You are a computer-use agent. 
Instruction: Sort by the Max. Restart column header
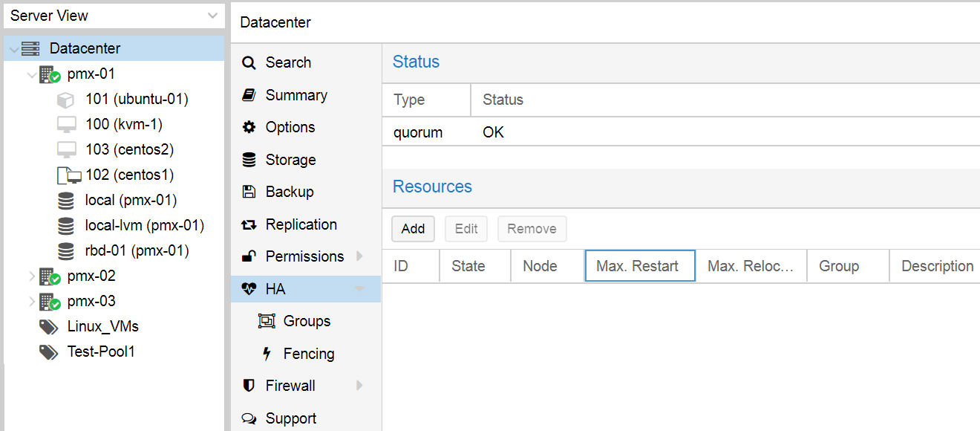click(x=640, y=266)
